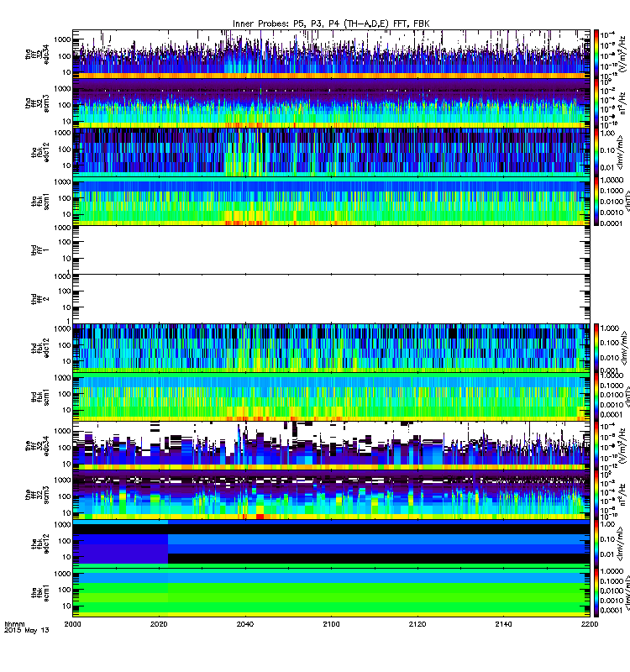Image resolution: width=630 pixels, height=672 pixels.
Task: Click the "thd fbk scm1" panel label
Action: [40, 396]
